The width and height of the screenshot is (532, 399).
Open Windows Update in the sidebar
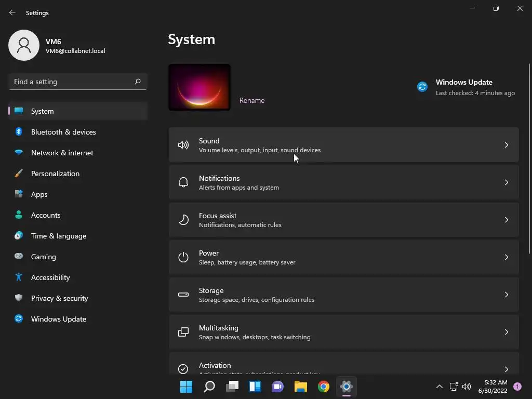click(x=78, y=319)
